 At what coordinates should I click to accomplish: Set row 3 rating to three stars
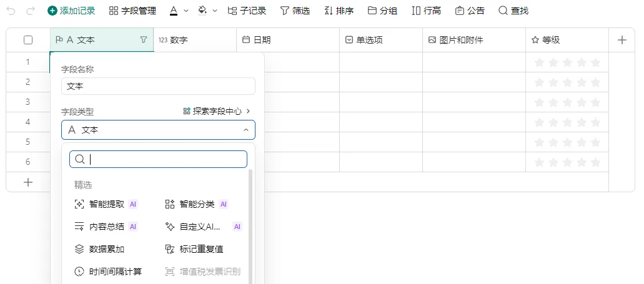click(x=567, y=102)
